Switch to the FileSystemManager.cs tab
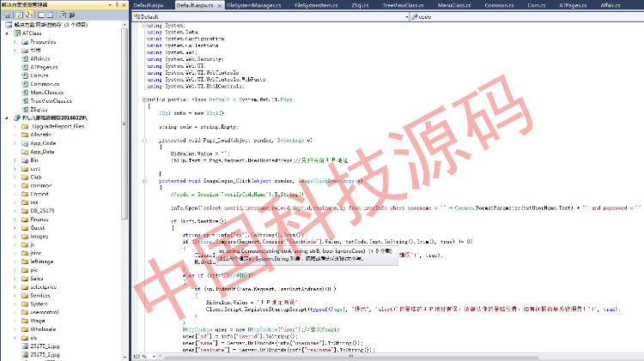The width and height of the screenshot is (644, 361). point(254,5)
